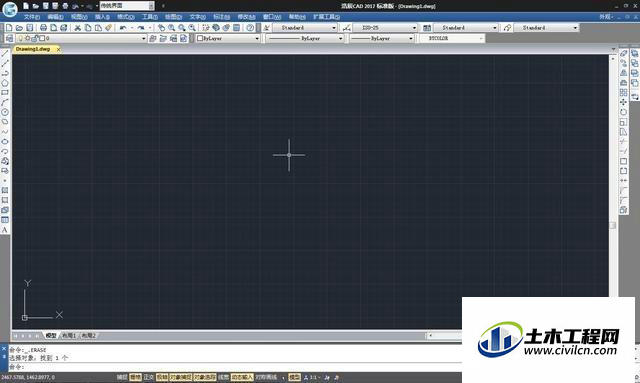Screen dimensions: 640x383
Task: Toggle 线宽 lineweight display in status bar
Action: click(x=223, y=377)
